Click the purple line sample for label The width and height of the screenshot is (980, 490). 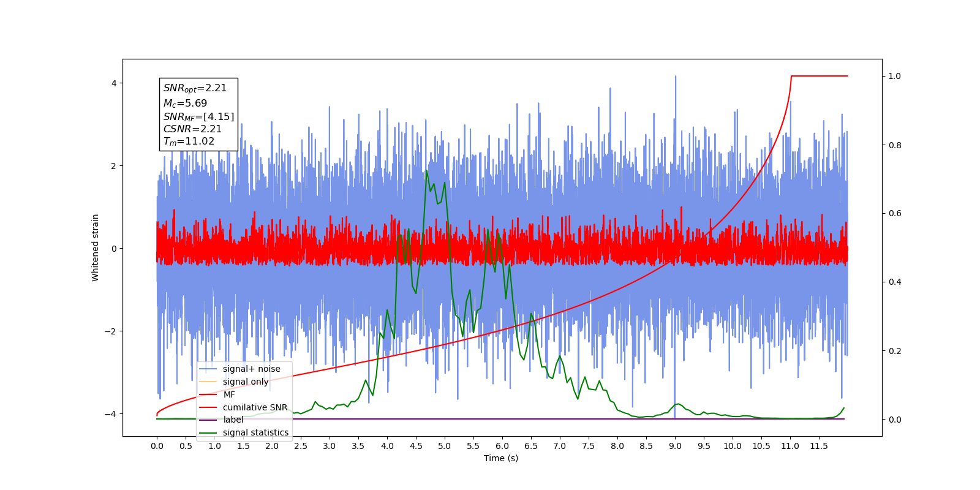[208, 420]
